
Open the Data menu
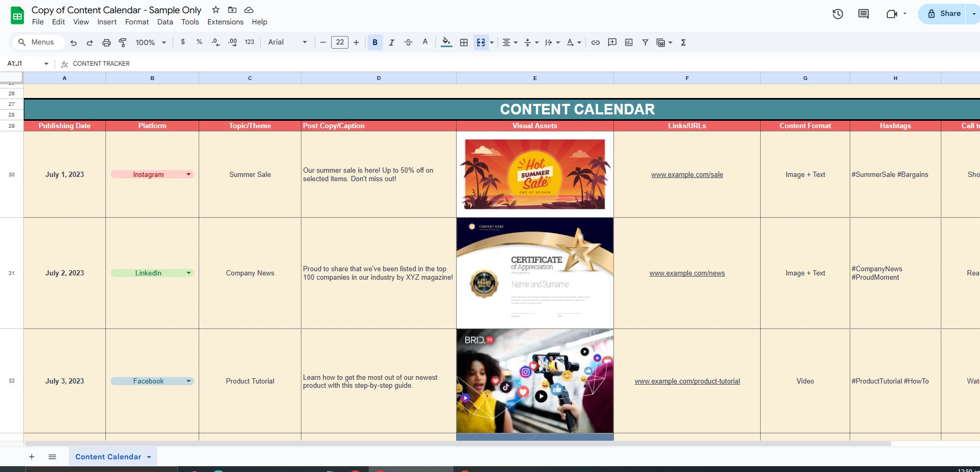tap(165, 22)
